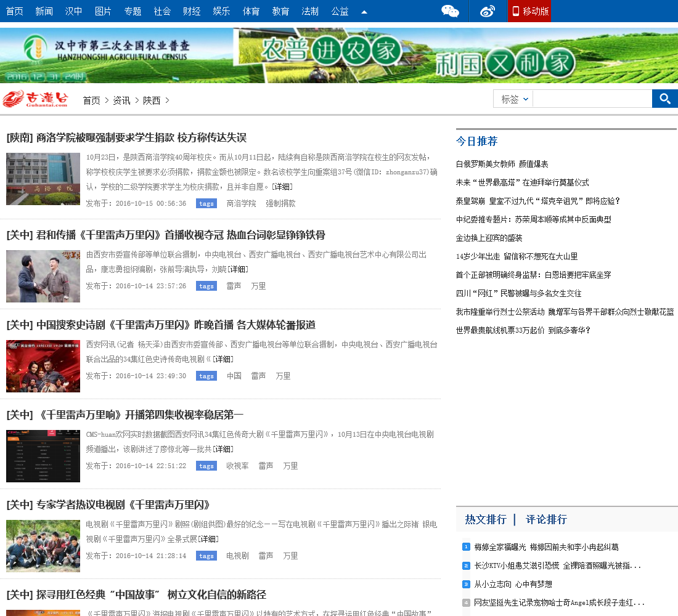Open ranked item 1 梅婷全家福曝光
The width and height of the screenshot is (678, 616).
[x=546, y=547]
